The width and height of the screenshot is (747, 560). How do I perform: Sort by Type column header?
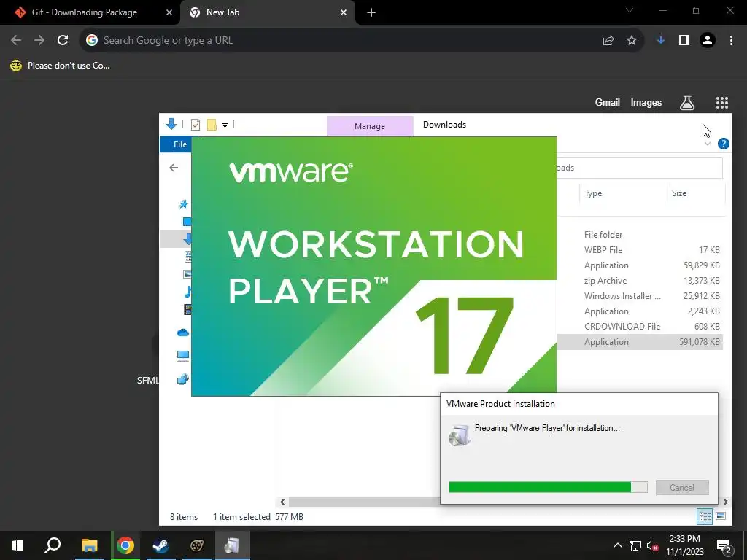pyautogui.click(x=593, y=193)
